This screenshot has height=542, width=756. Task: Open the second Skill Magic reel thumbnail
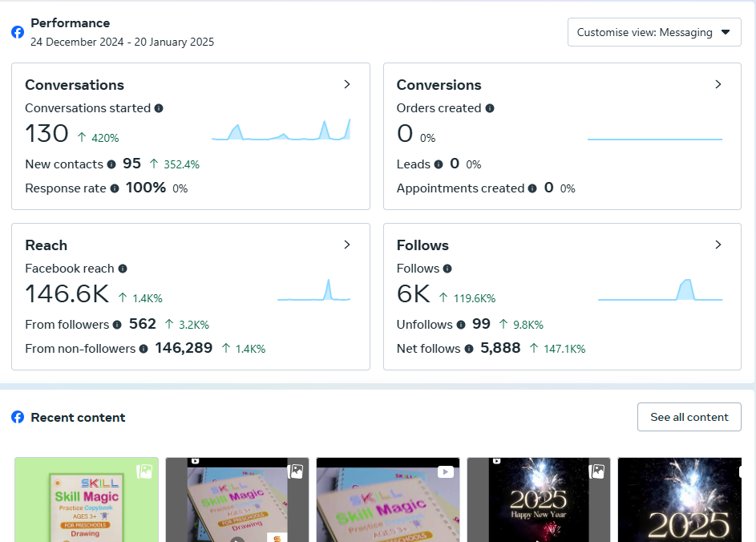(x=237, y=500)
